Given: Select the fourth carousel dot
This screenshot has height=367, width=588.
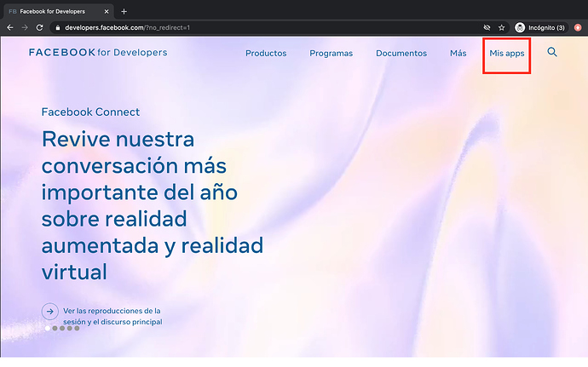Looking at the screenshot, I should pos(69,329).
